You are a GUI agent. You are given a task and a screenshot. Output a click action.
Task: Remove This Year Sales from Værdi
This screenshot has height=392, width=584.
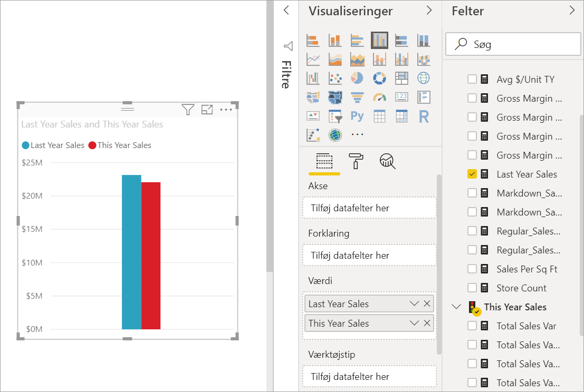pyautogui.click(x=427, y=323)
